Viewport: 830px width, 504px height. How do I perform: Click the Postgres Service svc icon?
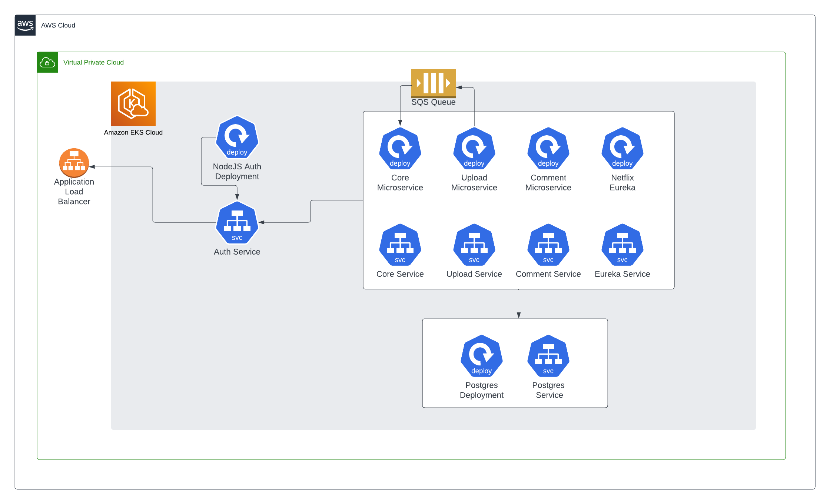tap(548, 356)
